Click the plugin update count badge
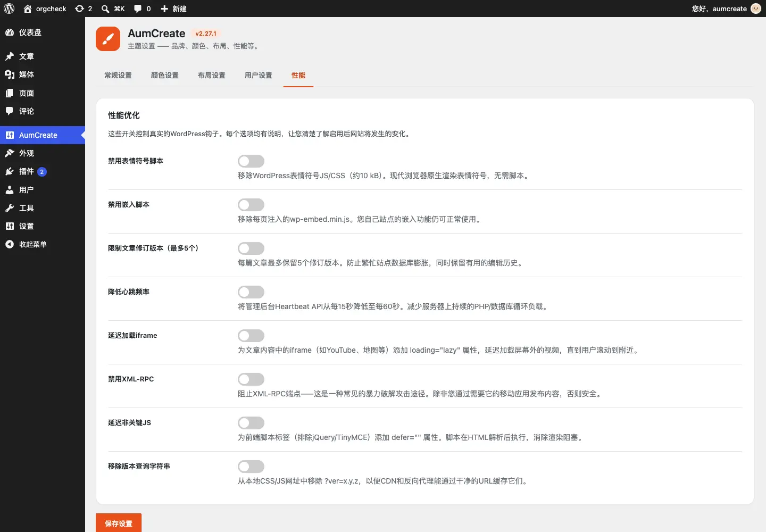This screenshot has width=766, height=532. tap(42, 172)
